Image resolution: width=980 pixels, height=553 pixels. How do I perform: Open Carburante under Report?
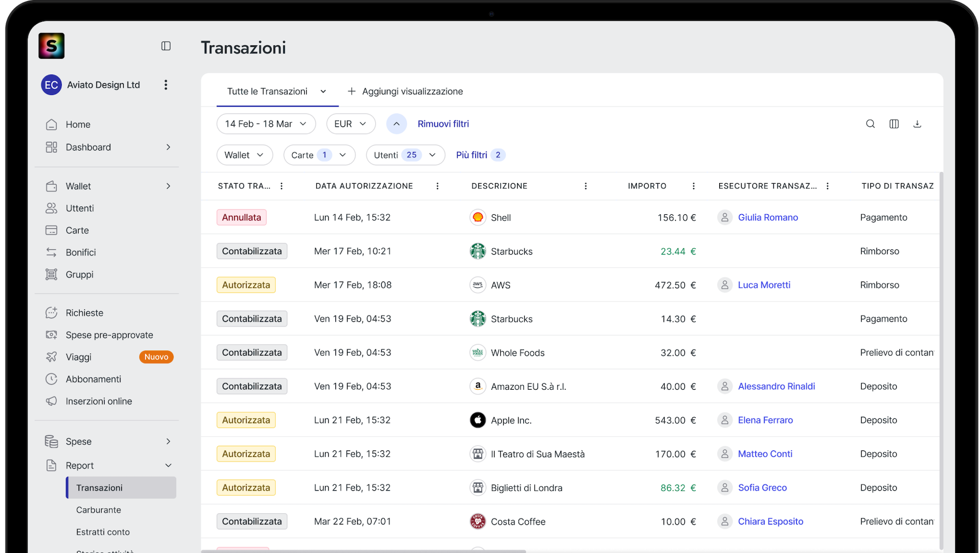[99, 510]
